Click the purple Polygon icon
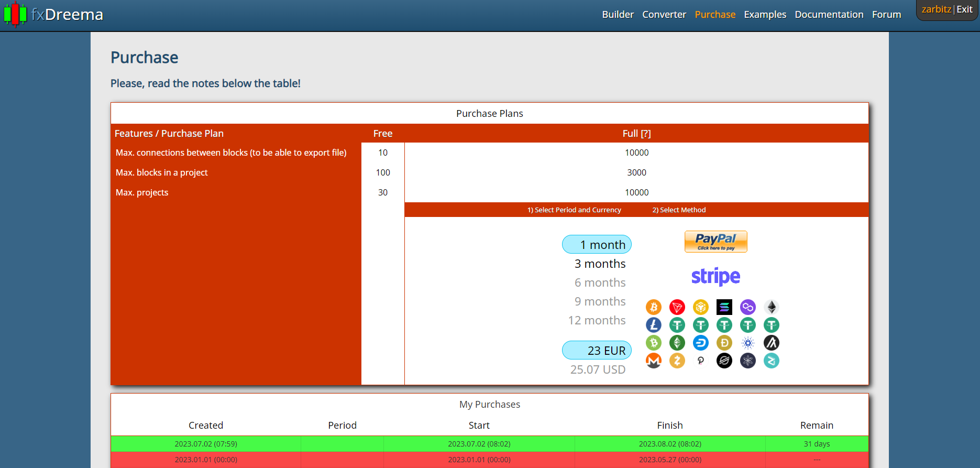Image resolution: width=980 pixels, height=468 pixels. [748, 307]
